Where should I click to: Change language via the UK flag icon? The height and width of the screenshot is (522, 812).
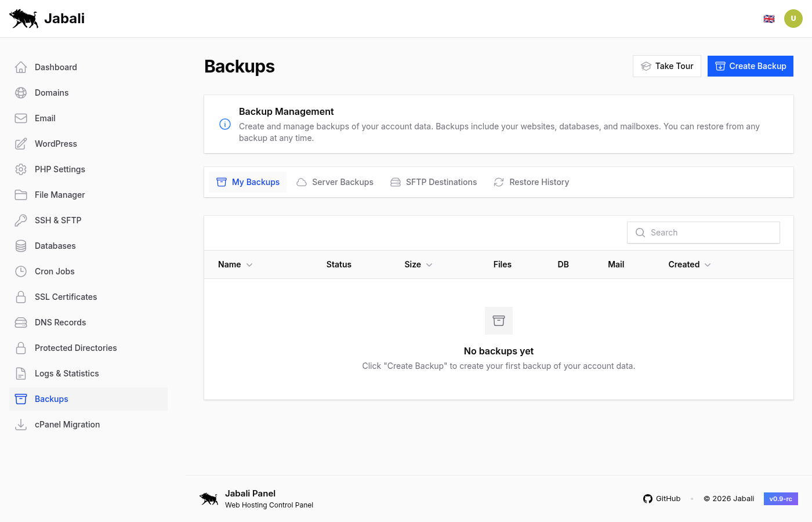[x=769, y=18]
